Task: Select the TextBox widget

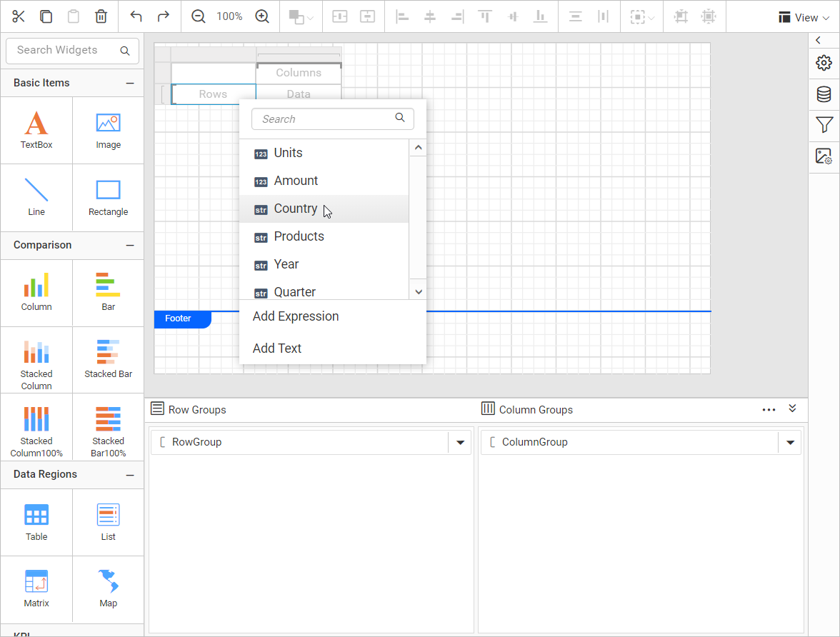Action: tap(36, 130)
